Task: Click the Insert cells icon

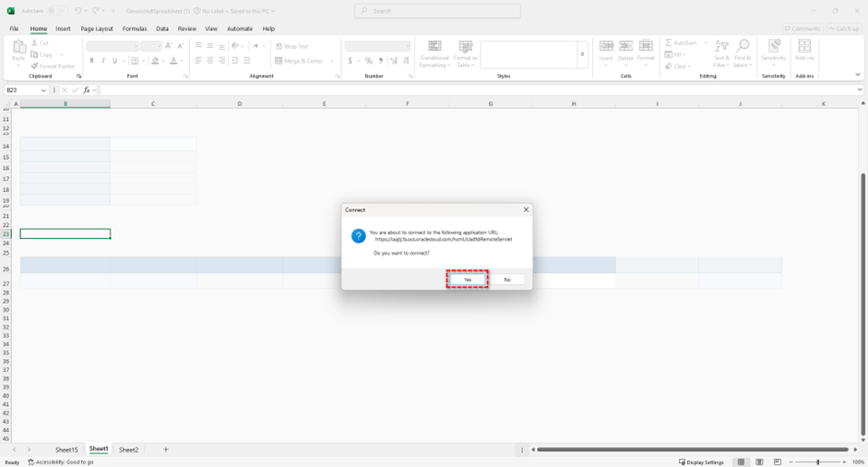Action: click(x=606, y=46)
